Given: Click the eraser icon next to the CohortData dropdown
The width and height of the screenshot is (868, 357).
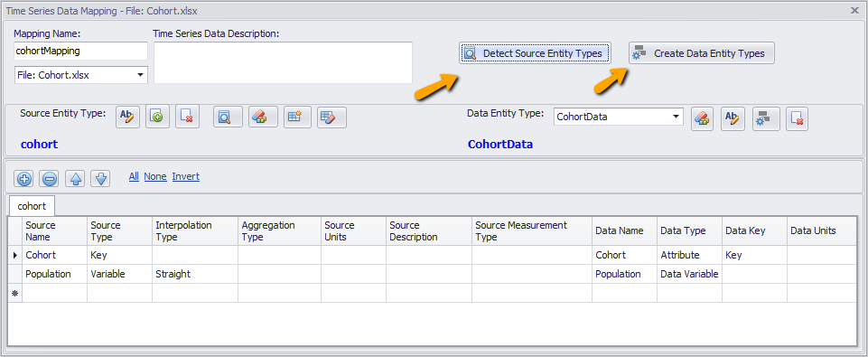Looking at the screenshot, I should pos(702,119).
